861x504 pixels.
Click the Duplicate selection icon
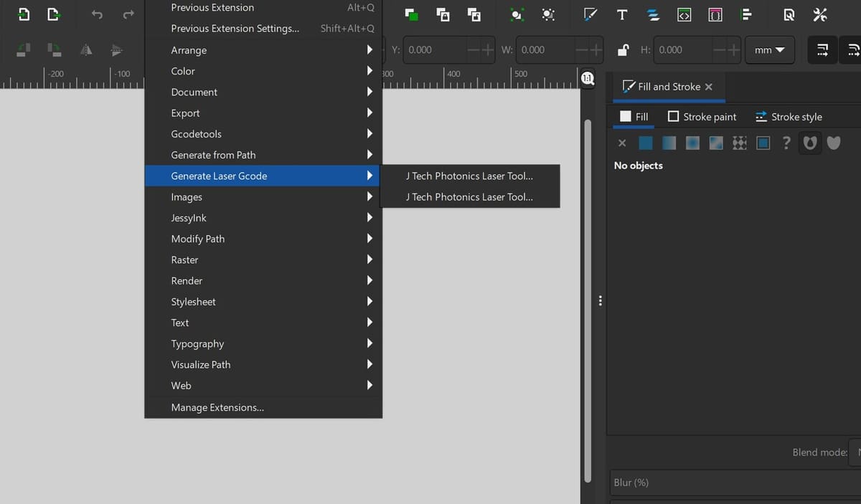coord(411,14)
